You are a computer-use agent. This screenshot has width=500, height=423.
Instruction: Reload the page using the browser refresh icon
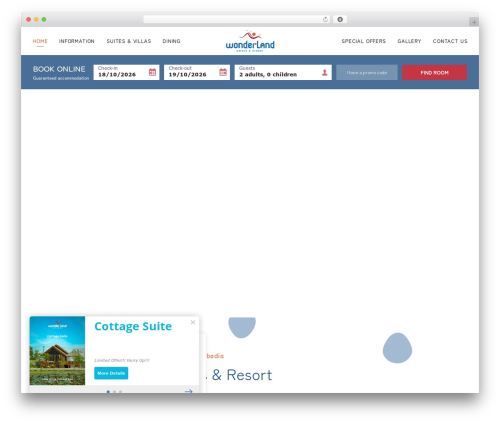pyautogui.click(x=325, y=19)
